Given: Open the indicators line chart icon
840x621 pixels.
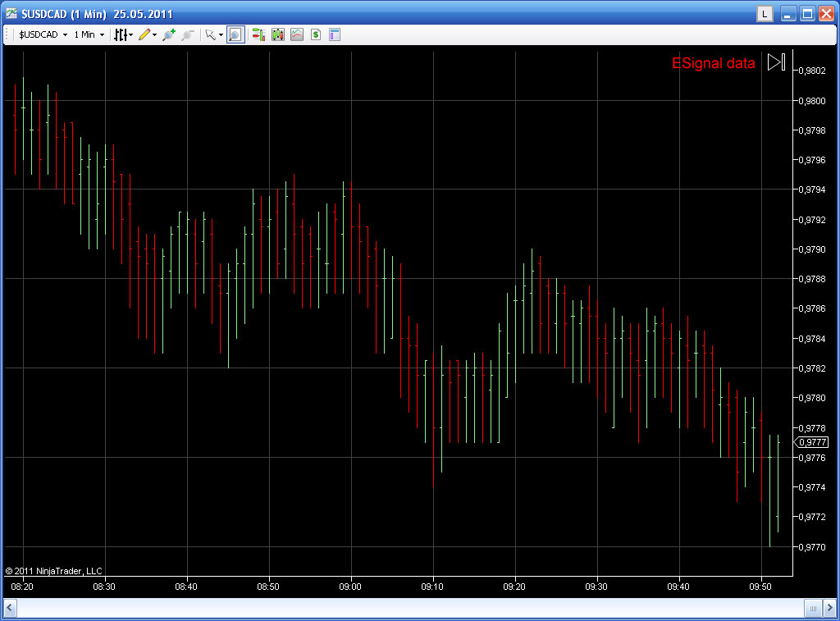Looking at the screenshot, I should coord(297,34).
